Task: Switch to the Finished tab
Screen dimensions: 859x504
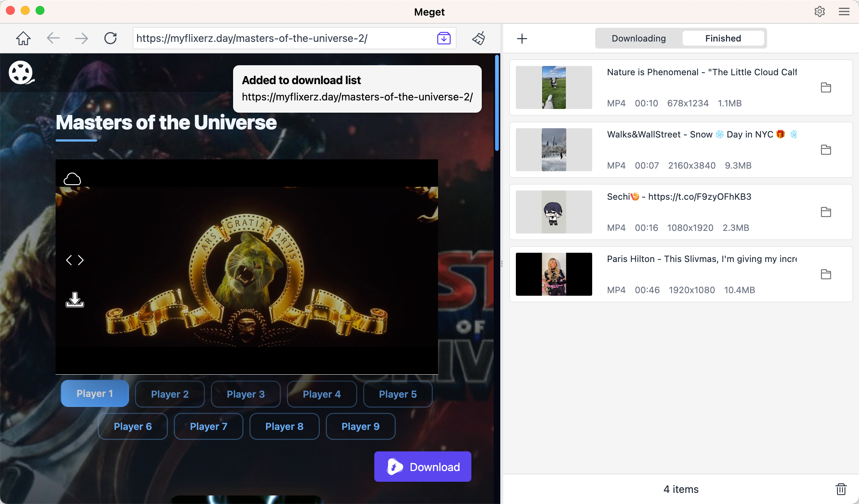Action: tap(723, 38)
